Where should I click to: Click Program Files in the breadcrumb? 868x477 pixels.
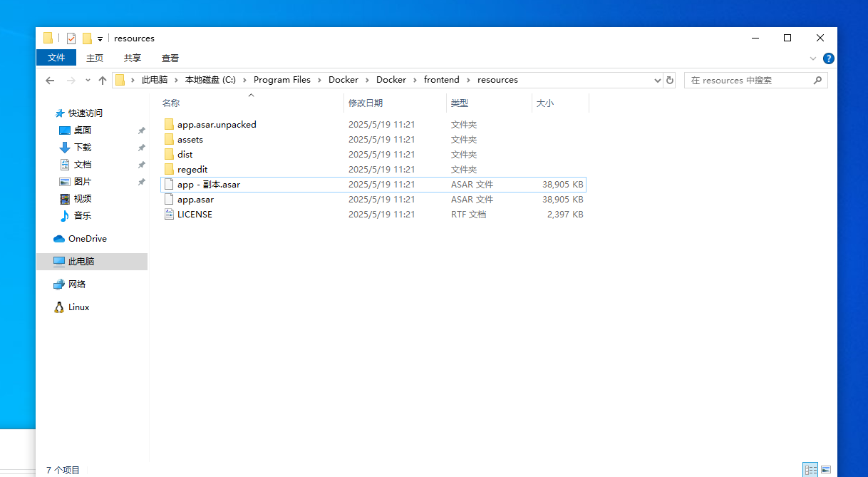tap(282, 80)
